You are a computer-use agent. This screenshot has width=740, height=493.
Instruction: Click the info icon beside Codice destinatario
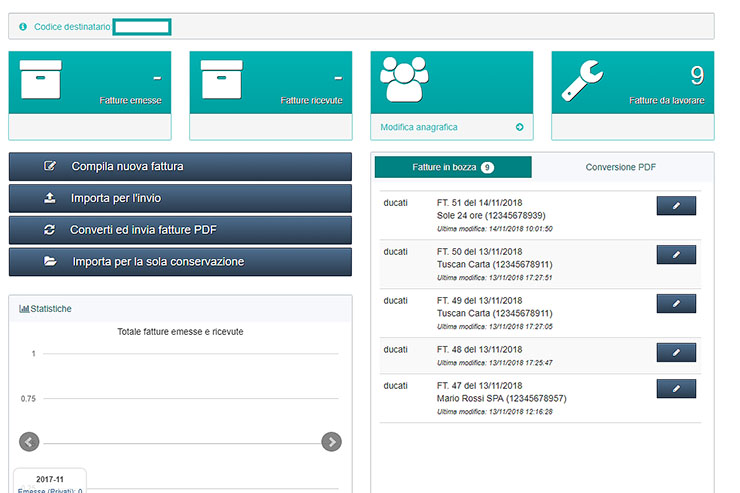23,27
